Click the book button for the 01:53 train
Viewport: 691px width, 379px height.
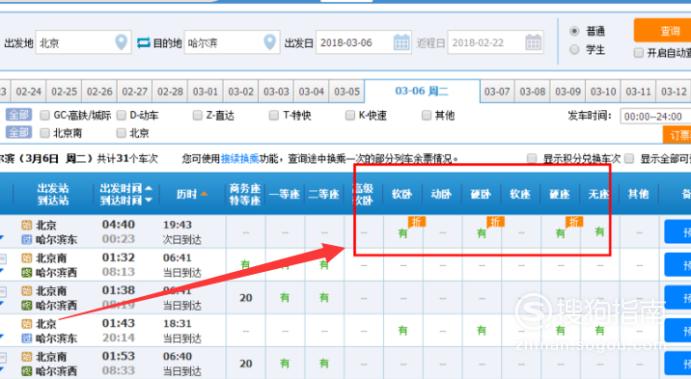tap(678, 363)
